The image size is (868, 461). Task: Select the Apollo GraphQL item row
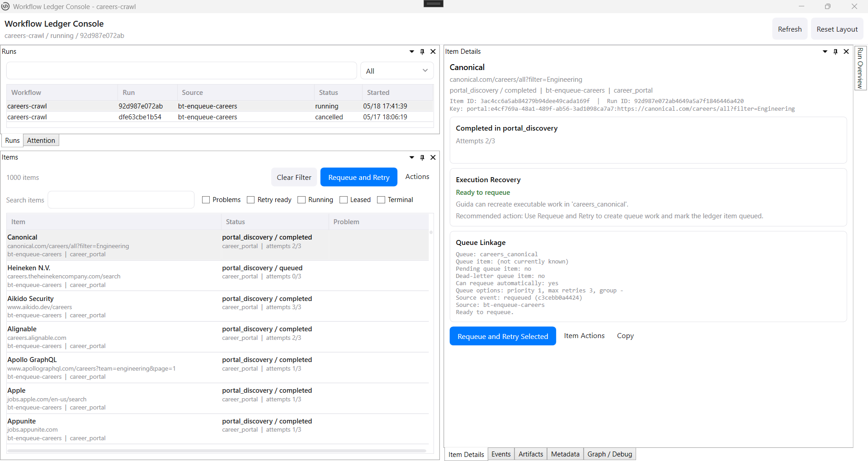point(217,368)
